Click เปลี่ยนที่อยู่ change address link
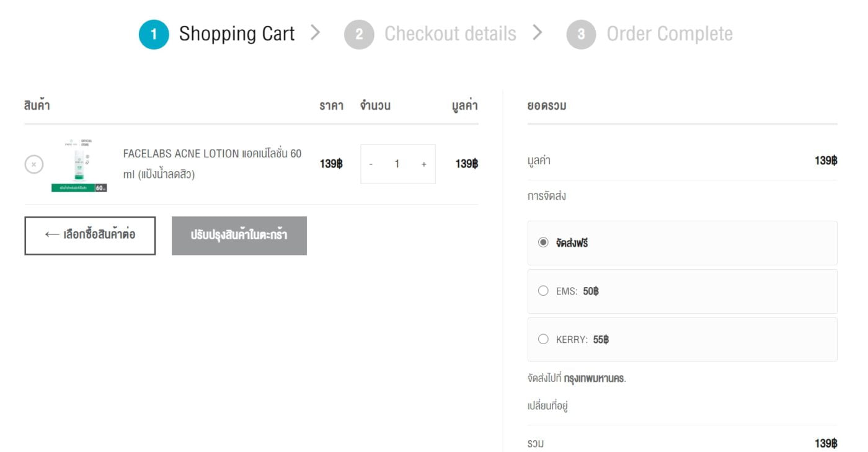Viewport: 868px width, 452px height. click(x=547, y=407)
